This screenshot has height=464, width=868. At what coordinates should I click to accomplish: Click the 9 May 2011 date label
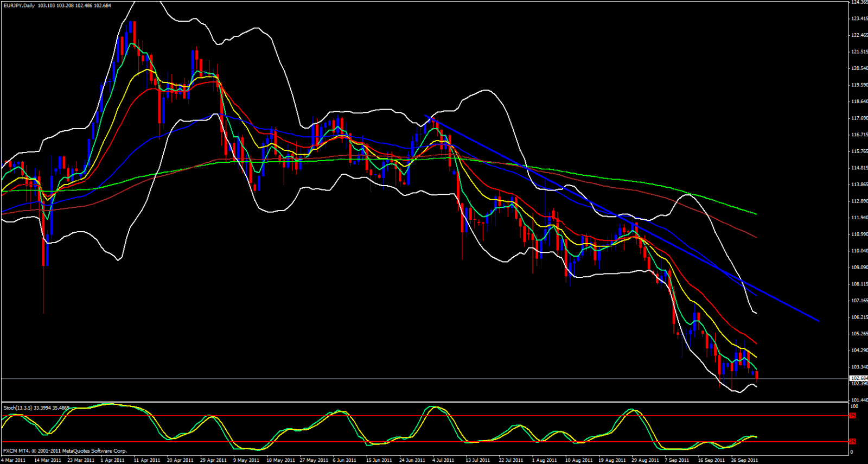point(246,460)
